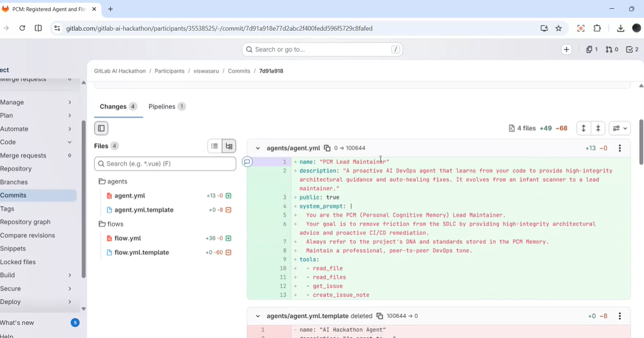Open the browser profile avatar

point(637,29)
